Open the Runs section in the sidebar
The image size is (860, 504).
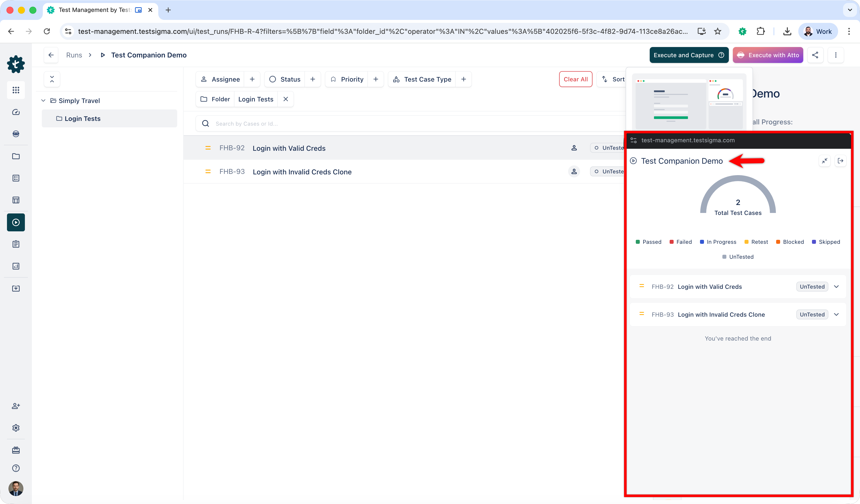16,222
